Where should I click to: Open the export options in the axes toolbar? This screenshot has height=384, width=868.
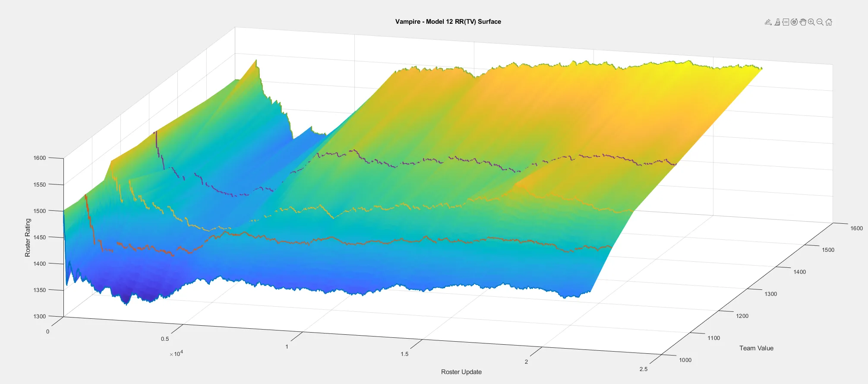pyautogui.click(x=768, y=22)
